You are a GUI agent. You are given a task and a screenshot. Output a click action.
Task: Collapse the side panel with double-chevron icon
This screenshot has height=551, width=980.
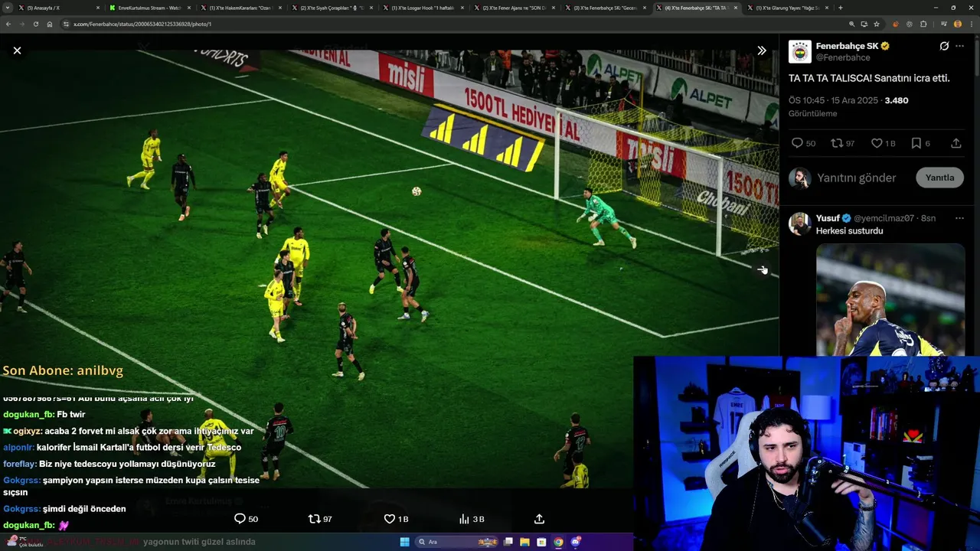762,51
